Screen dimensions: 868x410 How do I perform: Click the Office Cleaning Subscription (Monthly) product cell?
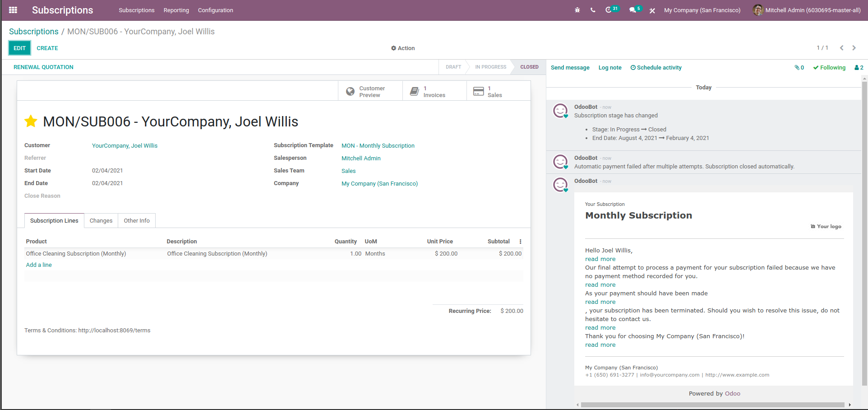pyautogui.click(x=76, y=254)
